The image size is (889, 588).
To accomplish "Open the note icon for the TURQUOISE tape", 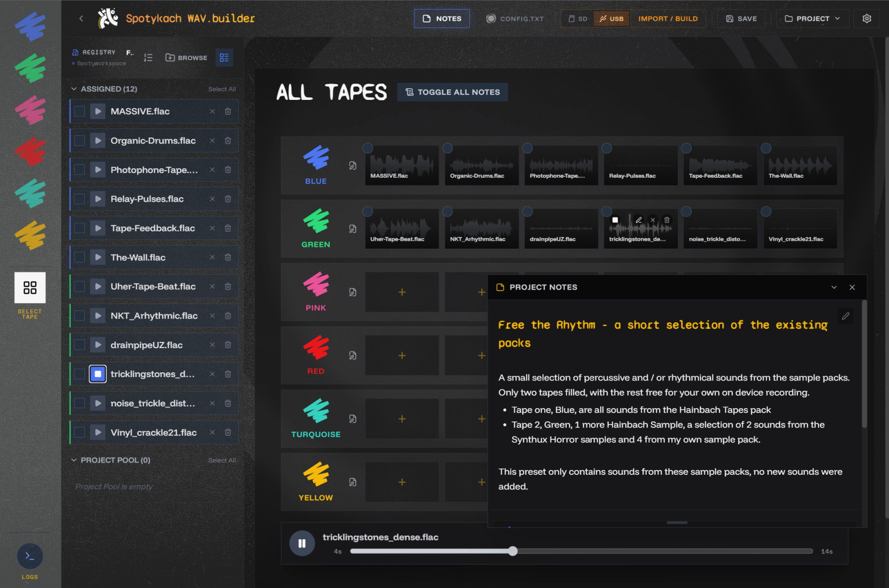I will [x=353, y=419].
